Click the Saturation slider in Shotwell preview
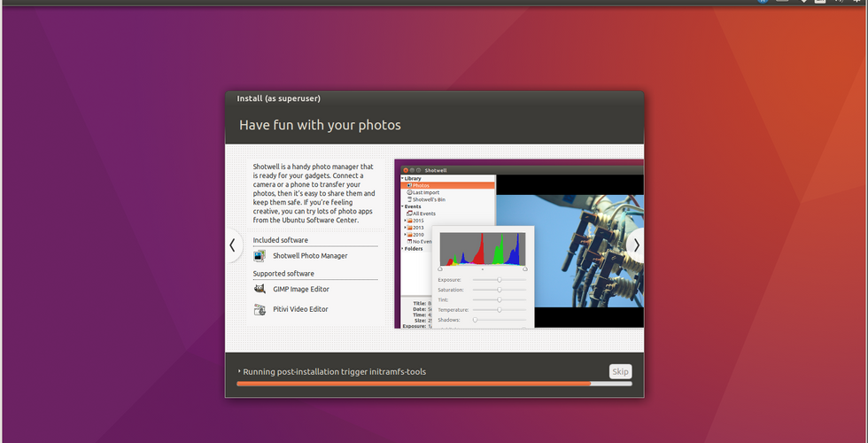The width and height of the screenshot is (868, 443). pyautogui.click(x=499, y=290)
